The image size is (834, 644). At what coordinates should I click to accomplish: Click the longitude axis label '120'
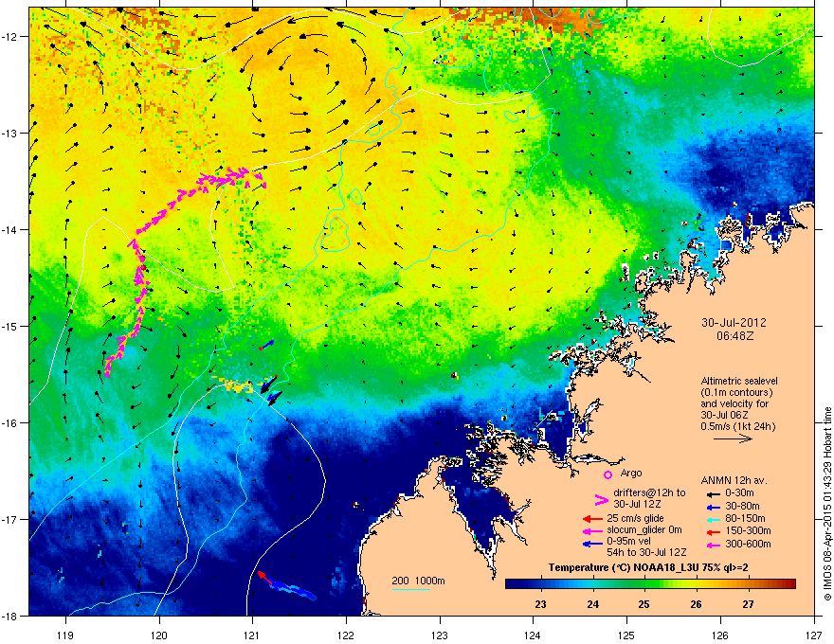(x=159, y=635)
